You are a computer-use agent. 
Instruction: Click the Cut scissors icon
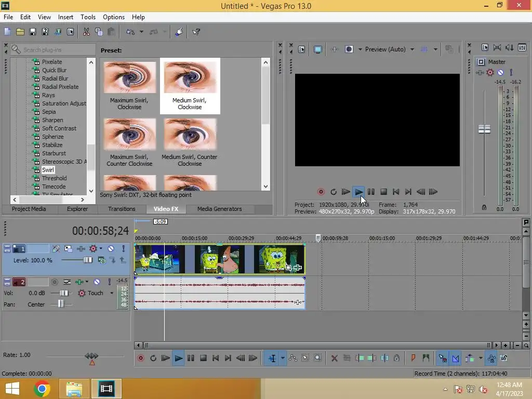click(x=86, y=32)
